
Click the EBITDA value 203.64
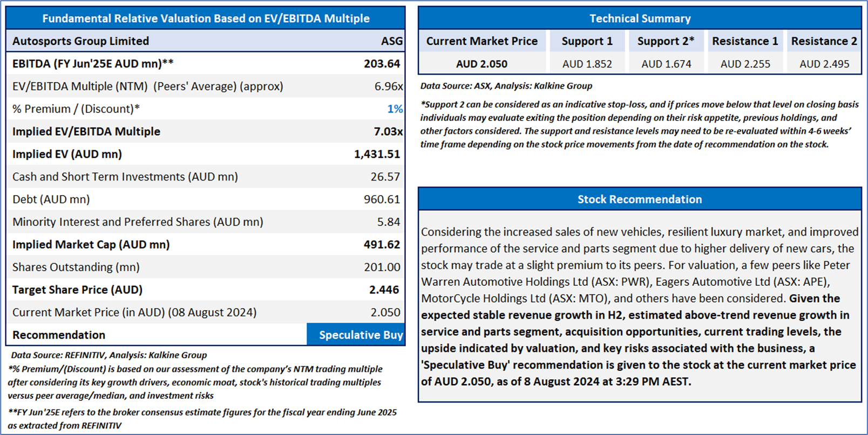[382, 64]
